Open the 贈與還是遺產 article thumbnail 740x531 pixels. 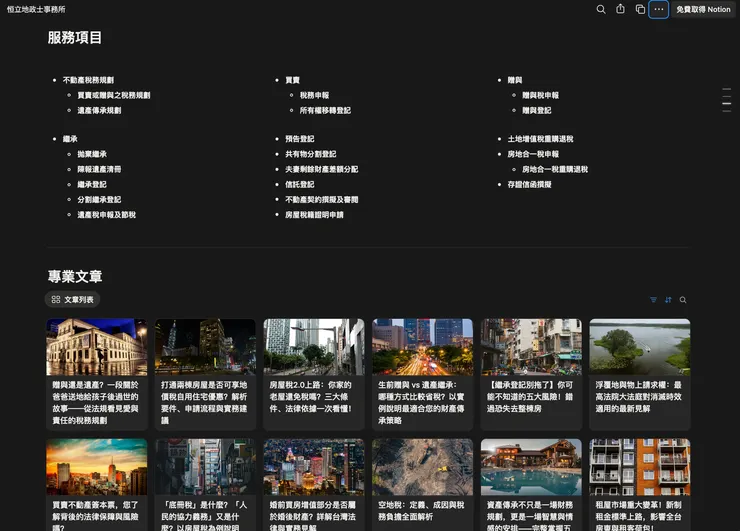coord(97,347)
